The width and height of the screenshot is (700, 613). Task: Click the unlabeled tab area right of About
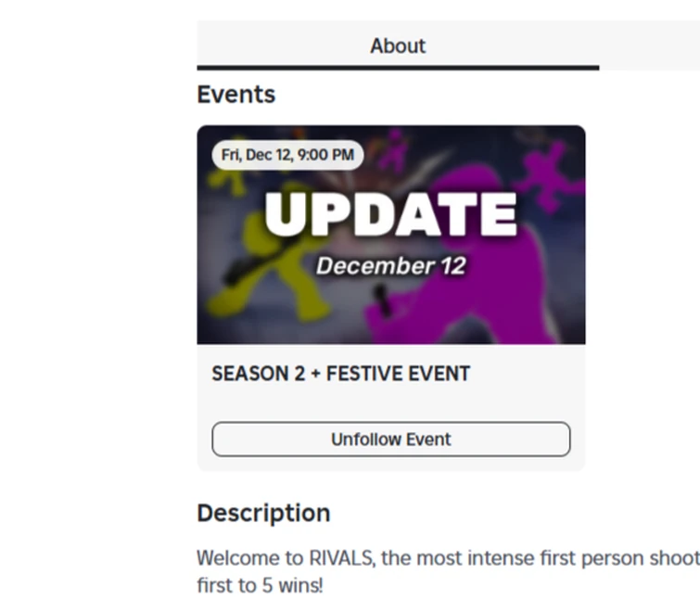(x=649, y=45)
